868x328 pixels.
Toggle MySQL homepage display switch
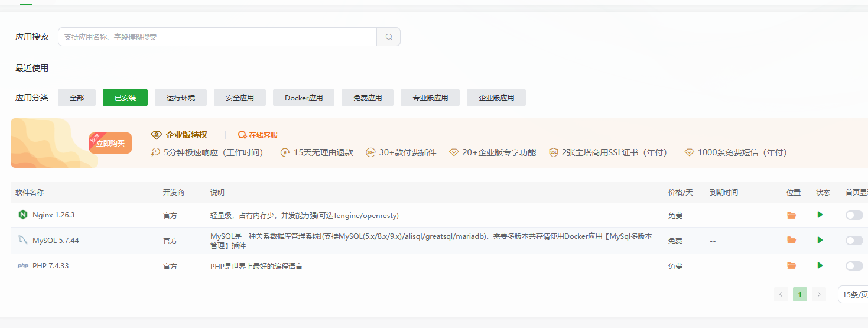854,241
